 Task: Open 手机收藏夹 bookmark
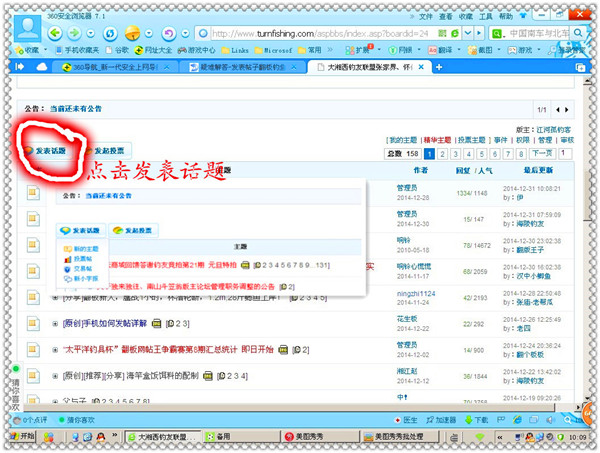tap(77, 50)
